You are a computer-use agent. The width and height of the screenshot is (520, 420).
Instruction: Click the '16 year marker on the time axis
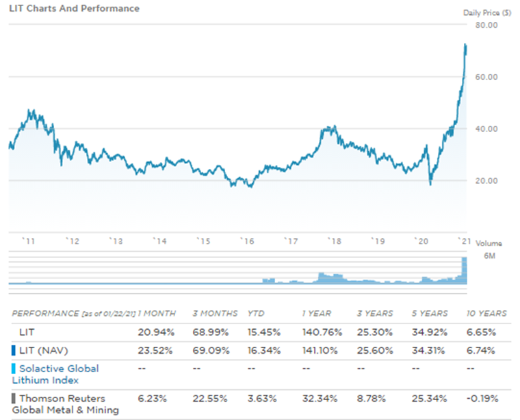246,241
